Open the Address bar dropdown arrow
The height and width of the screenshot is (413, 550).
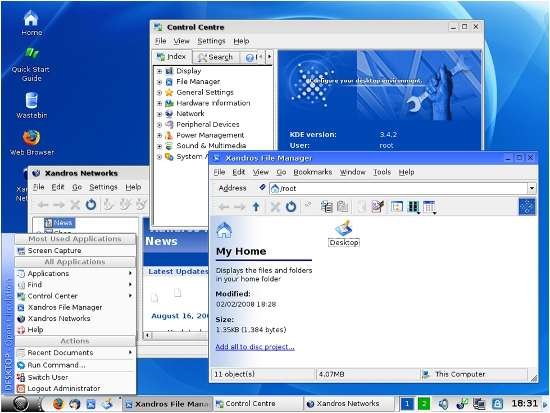click(532, 188)
